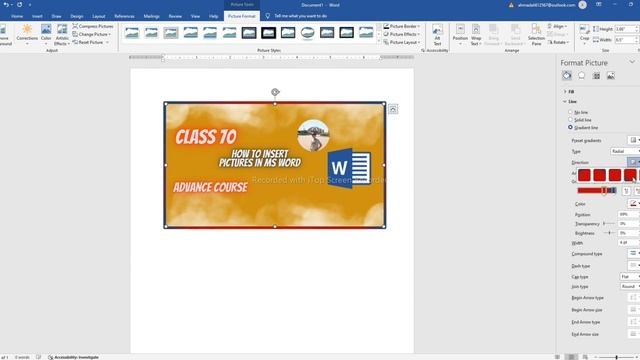This screenshot has width=640, height=360.
Task: Apply the oval picture style thumbnail
Action: pyautogui.click(x=307, y=33)
